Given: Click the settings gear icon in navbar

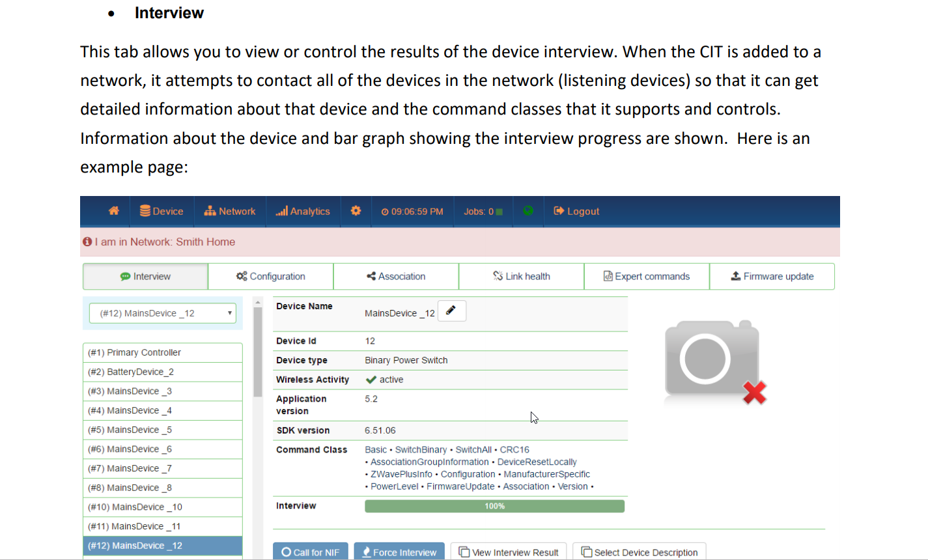Looking at the screenshot, I should click(x=356, y=211).
